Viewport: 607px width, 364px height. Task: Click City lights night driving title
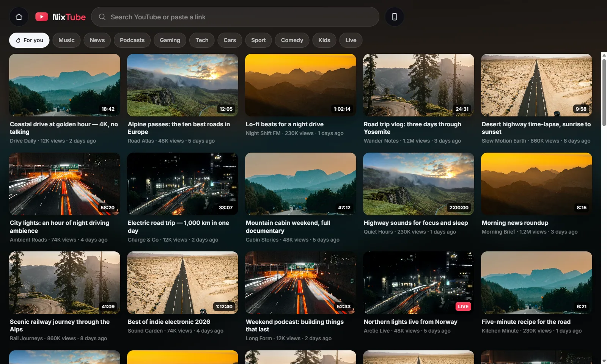click(60, 227)
